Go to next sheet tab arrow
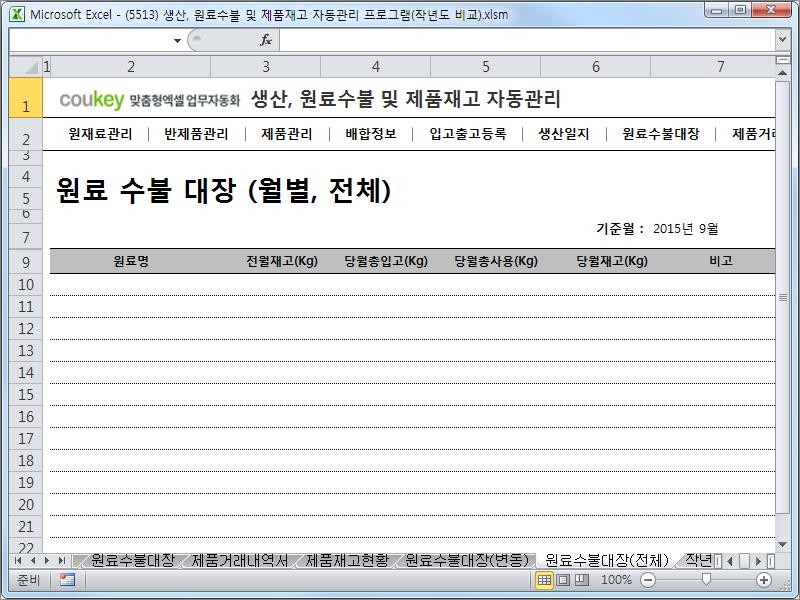Screen dimensions: 800x600 coord(47,561)
